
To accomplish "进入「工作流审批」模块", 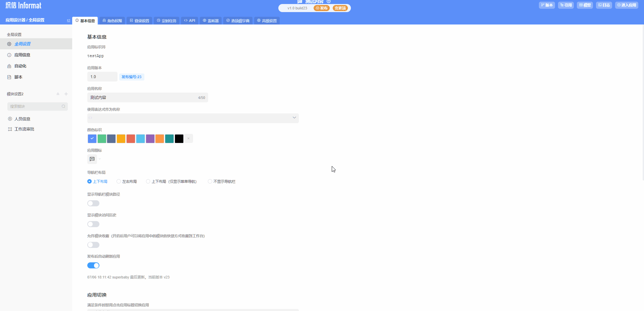I will point(24,129).
